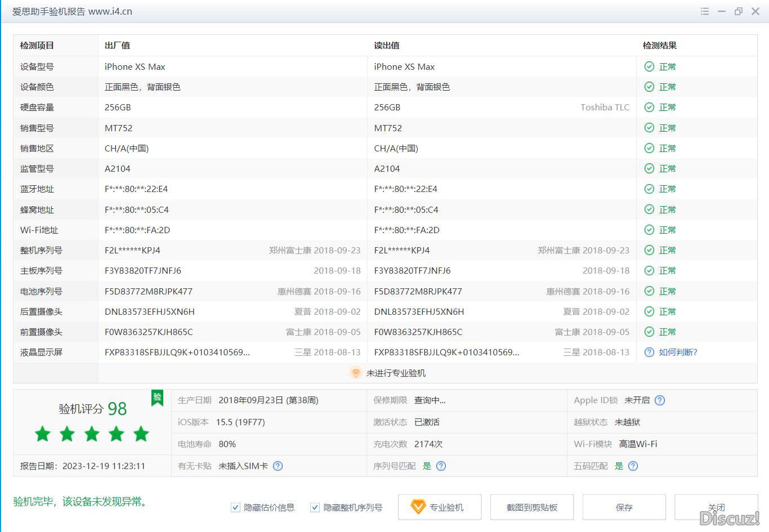Click the 检测项目 column header

click(37, 46)
